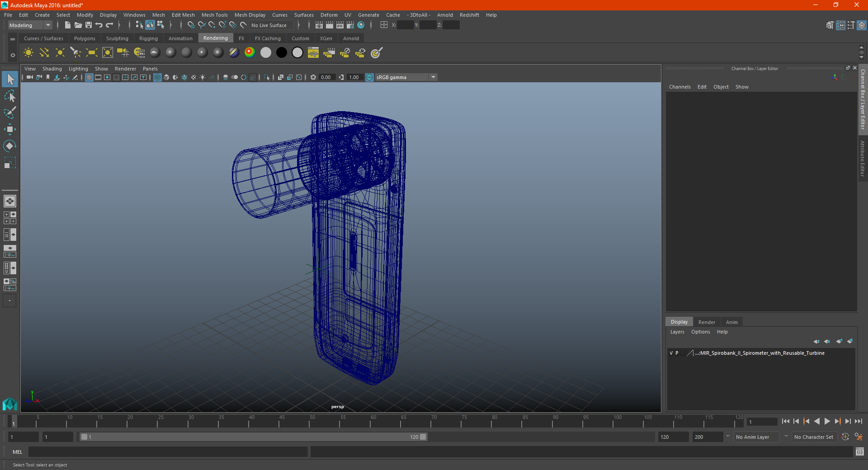Create a spot light from the shelf
Image resolution: width=868 pixels, height=470 pixels.
point(76,53)
